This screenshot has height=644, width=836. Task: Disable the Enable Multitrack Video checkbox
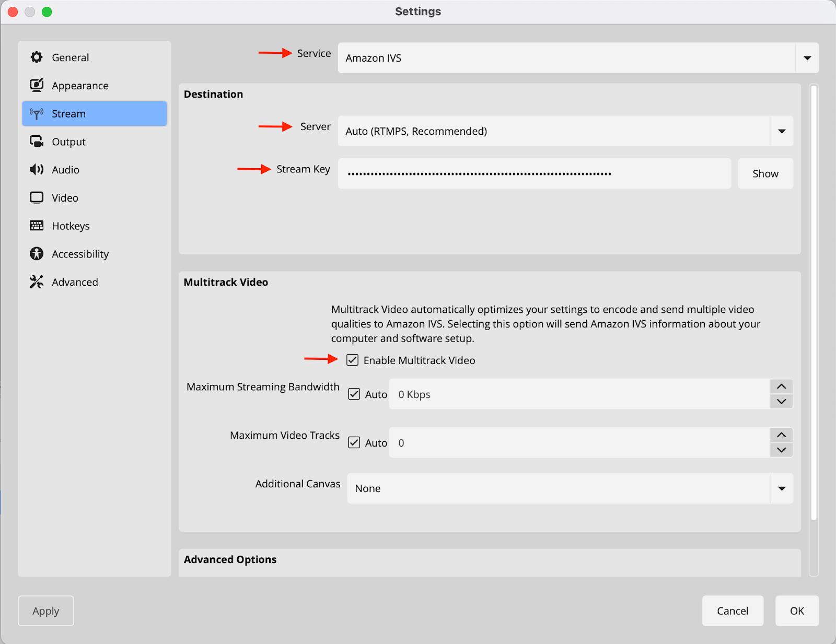click(353, 360)
